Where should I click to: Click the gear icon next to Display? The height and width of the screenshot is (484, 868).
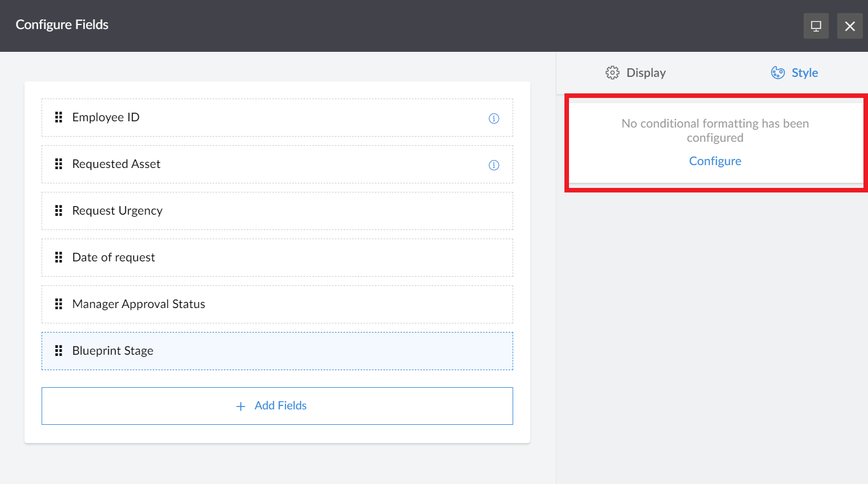[612, 72]
